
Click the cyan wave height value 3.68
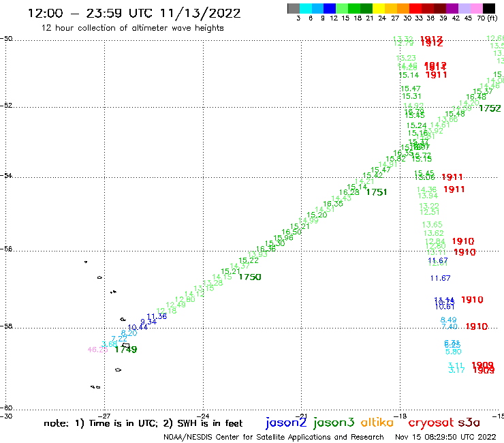coord(109,344)
